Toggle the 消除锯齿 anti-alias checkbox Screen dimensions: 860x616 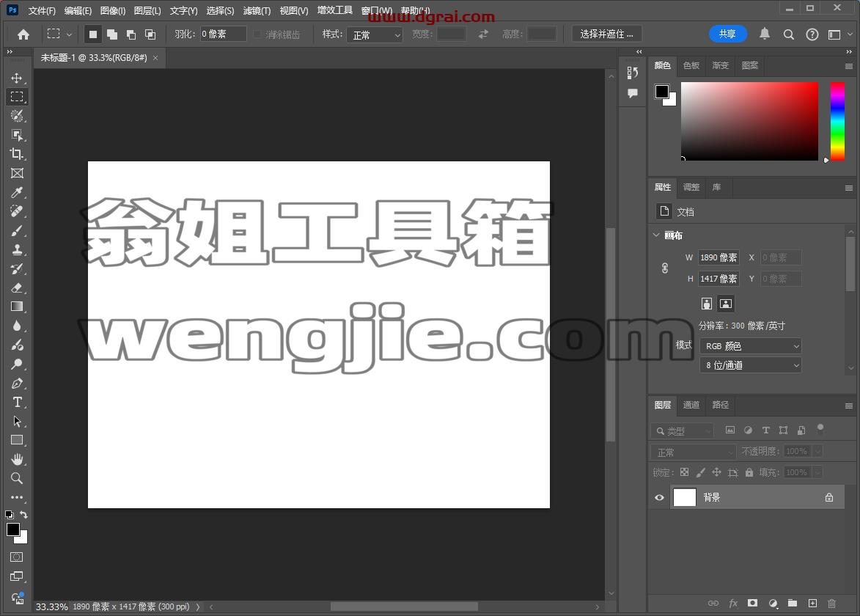click(x=257, y=34)
